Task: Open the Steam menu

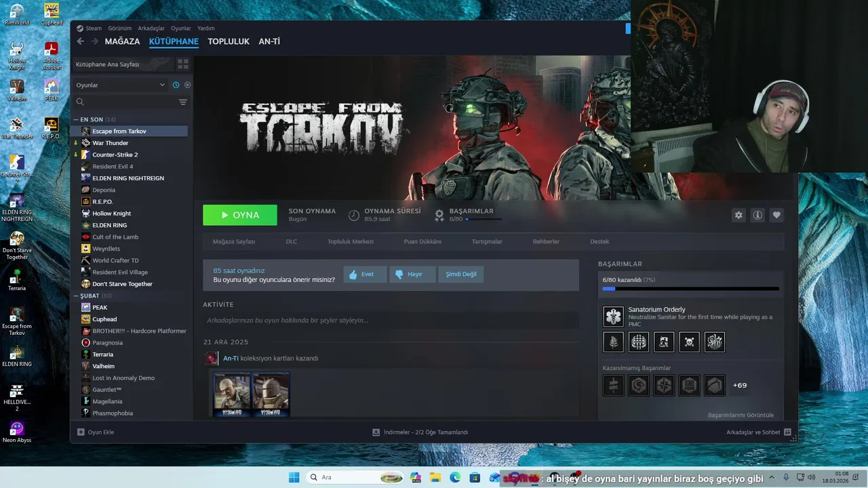Action: pyautogui.click(x=89, y=28)
